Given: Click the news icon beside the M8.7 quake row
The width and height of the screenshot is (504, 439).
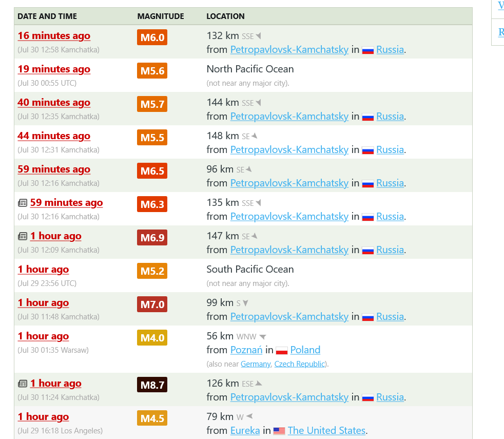Looking at the screenshot, I should (23, 384).
